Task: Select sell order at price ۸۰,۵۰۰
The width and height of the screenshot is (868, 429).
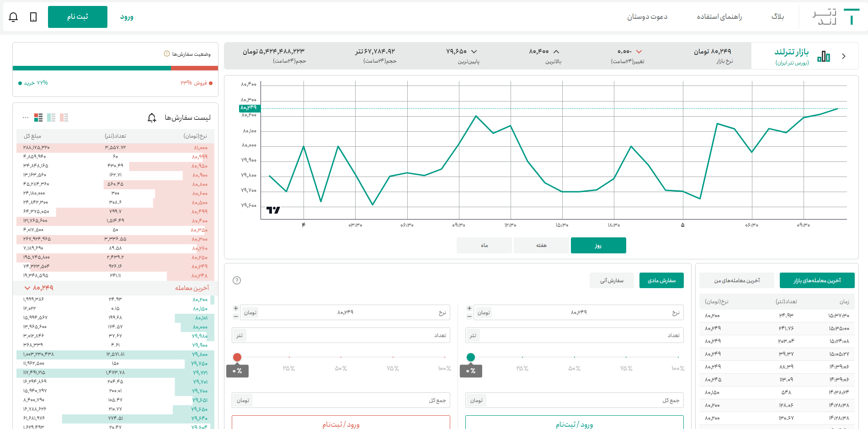Action: 115,203
